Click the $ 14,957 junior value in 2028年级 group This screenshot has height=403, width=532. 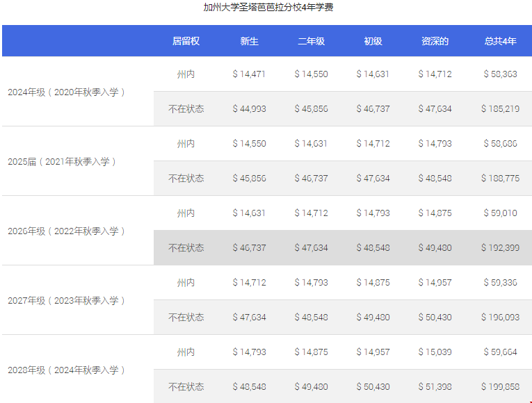373,352
